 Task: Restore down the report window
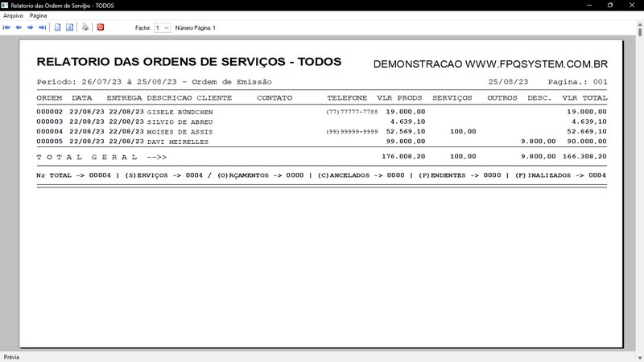tap(610, 6)
